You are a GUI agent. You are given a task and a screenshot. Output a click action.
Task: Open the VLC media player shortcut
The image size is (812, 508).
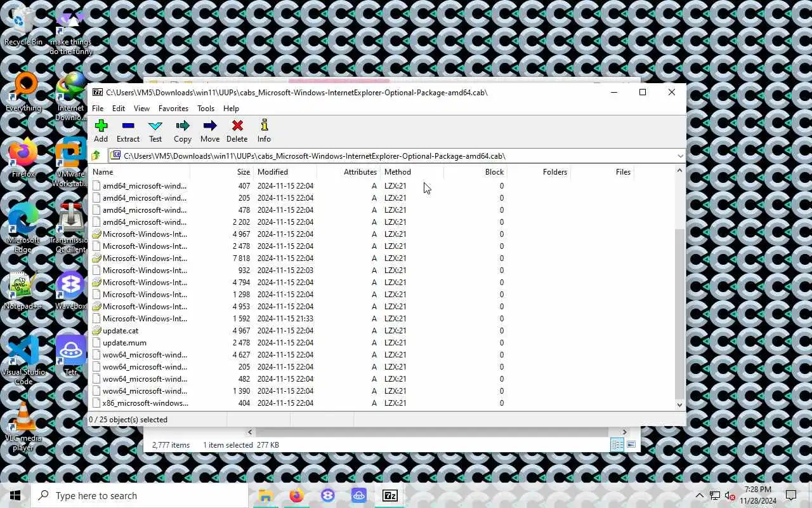[x=23, y=427]
